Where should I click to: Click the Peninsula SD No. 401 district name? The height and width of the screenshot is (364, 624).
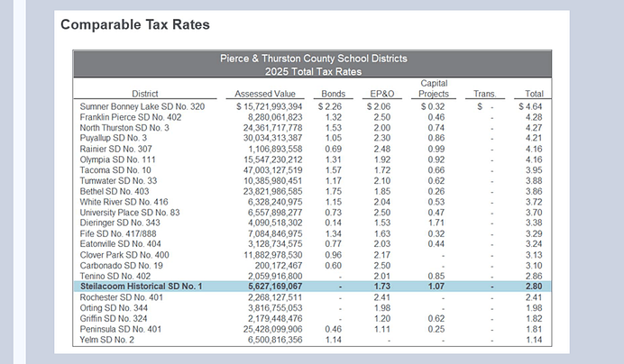click(x=122, y=329)
